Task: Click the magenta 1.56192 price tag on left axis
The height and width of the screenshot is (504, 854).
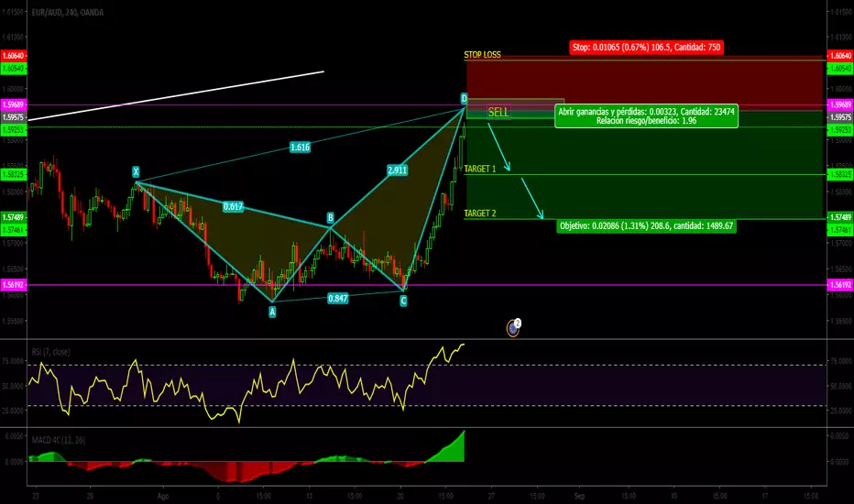Action: (13, 284)
